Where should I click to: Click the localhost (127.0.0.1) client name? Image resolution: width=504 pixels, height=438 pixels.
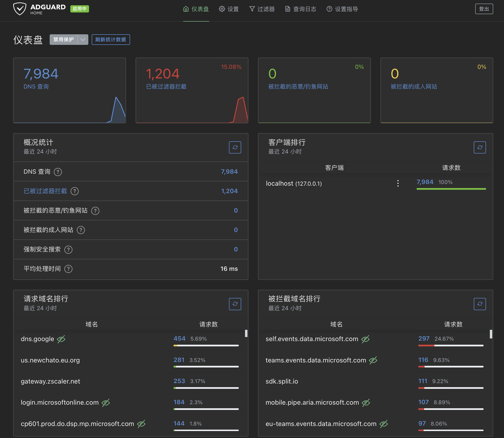(294, 183)
